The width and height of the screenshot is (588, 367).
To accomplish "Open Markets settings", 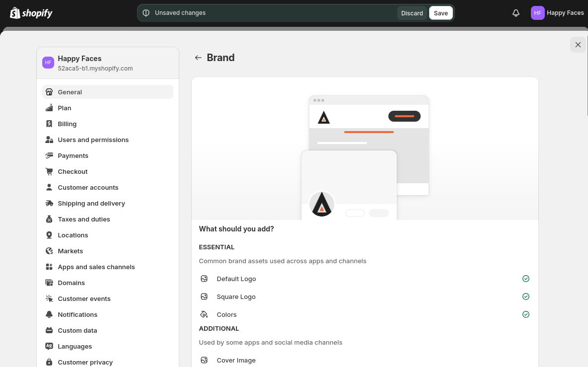I will (108, 251).
